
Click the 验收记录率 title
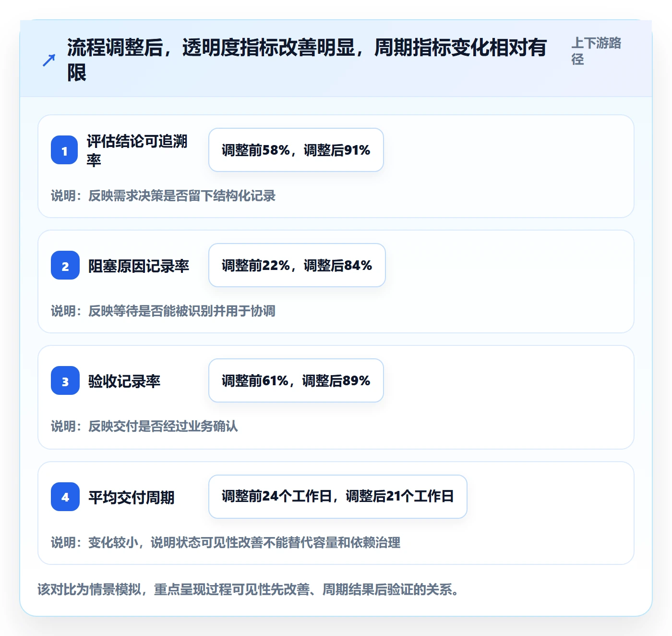point(124,381)
